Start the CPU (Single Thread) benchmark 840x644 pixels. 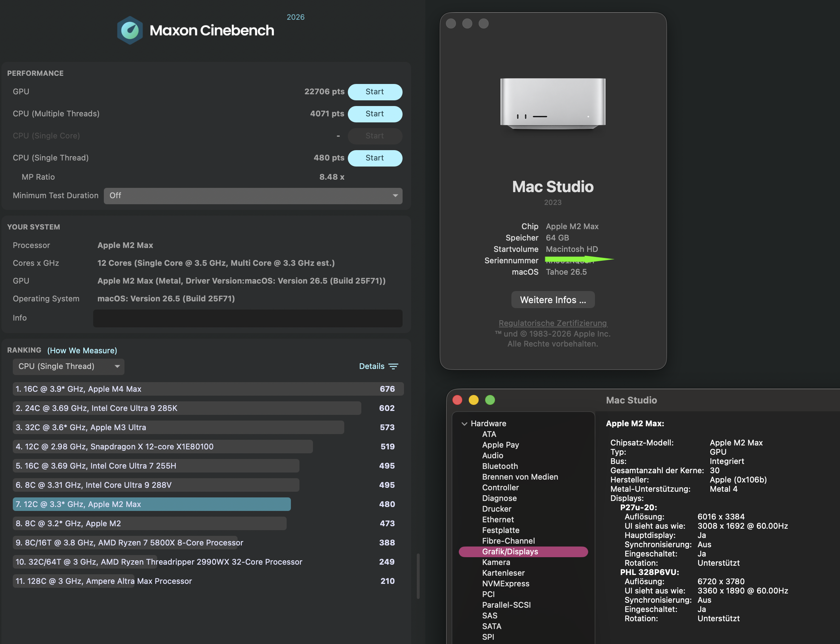[x=374, y=158]
